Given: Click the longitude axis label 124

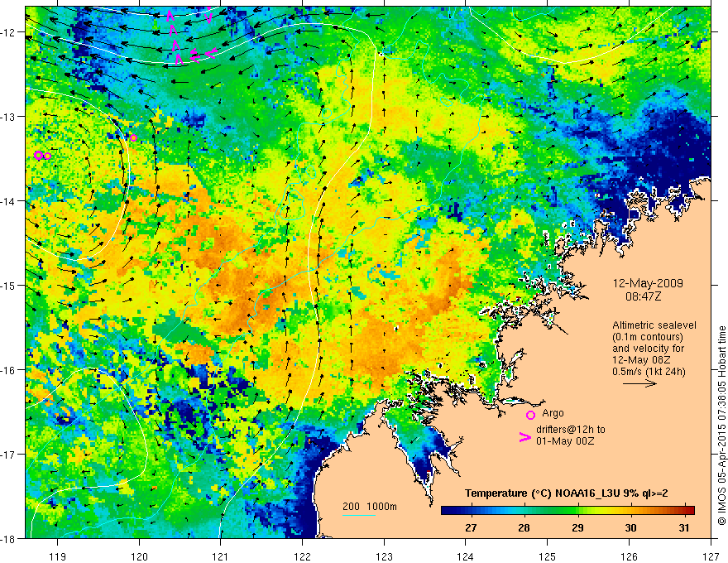Looking at the screenshot, I should click(466, 556).
